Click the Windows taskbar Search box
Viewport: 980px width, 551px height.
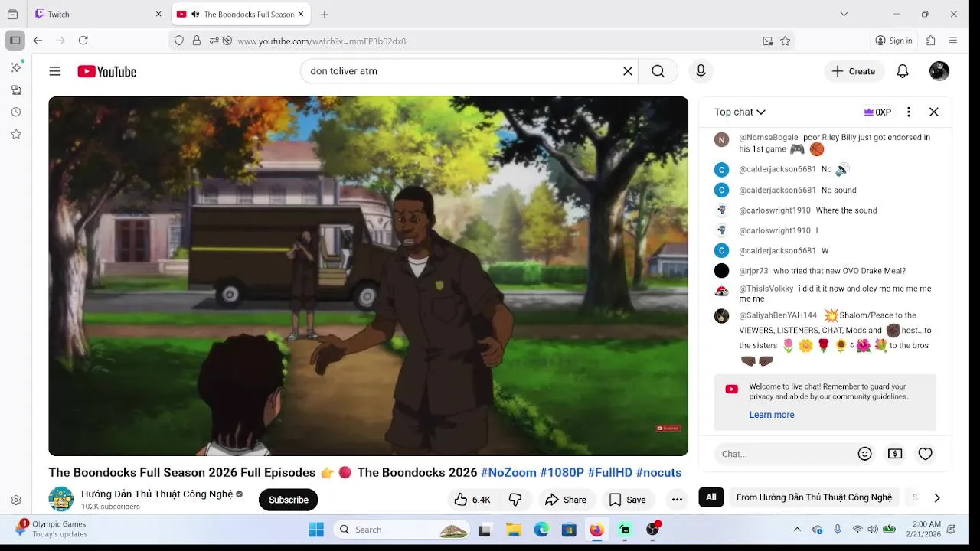(403, 530)
